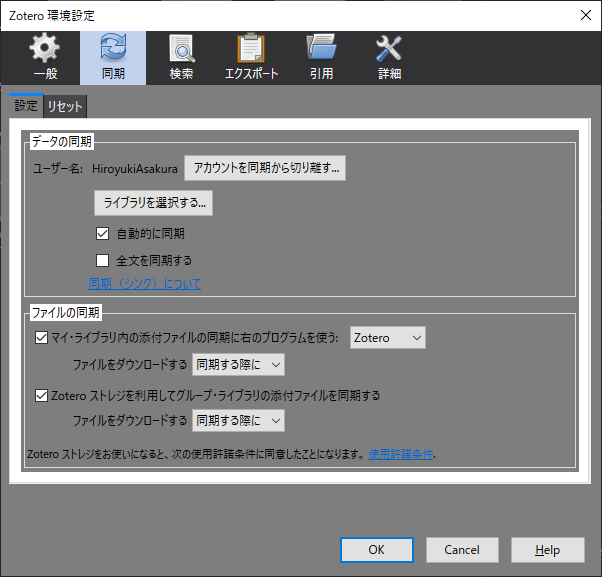602x577 pixels.
Task: Close the Zotero 環境設定 window
Action: point(586,15)
